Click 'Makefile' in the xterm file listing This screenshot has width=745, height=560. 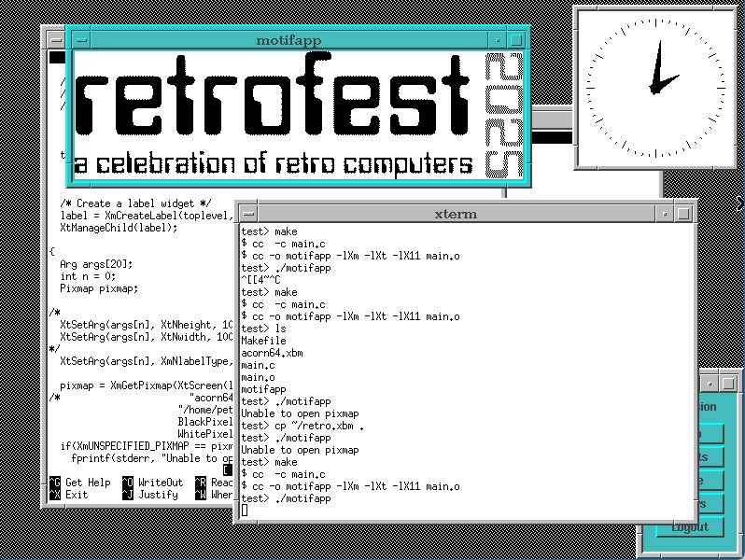263,341
